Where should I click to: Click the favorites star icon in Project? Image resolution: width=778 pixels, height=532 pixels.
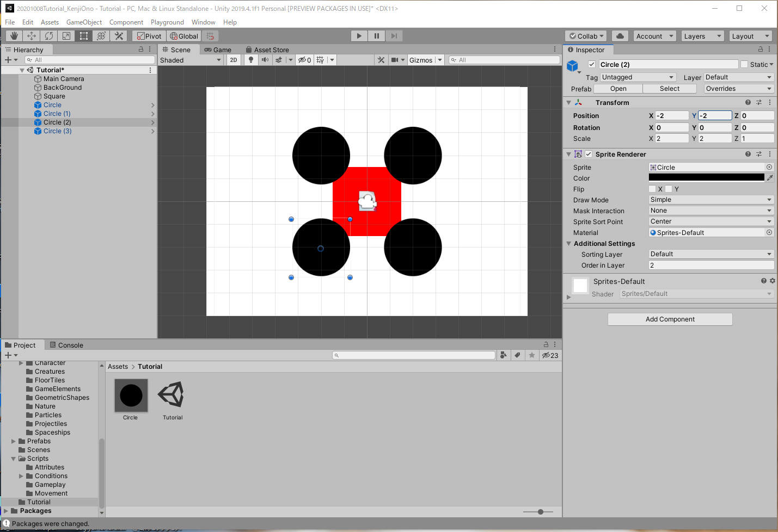pyautogui.click(x=532, y=355)
